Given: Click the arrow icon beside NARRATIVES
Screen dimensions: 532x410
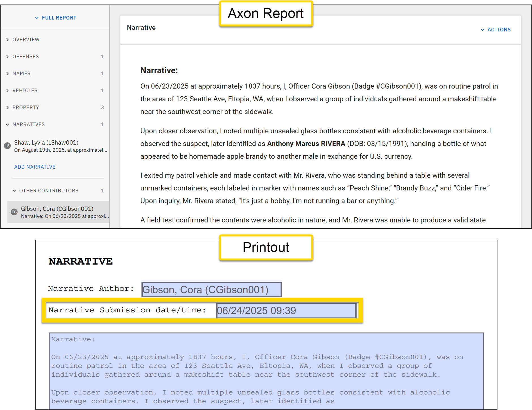Looking at the screenshot, I should tap(7, 124).
